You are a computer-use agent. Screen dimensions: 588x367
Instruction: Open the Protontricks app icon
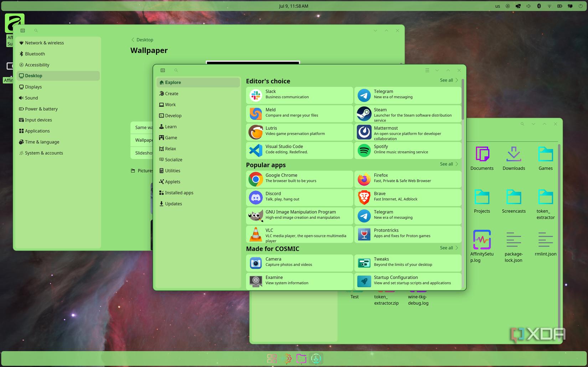pyautogui.click(x=364, y=234)
